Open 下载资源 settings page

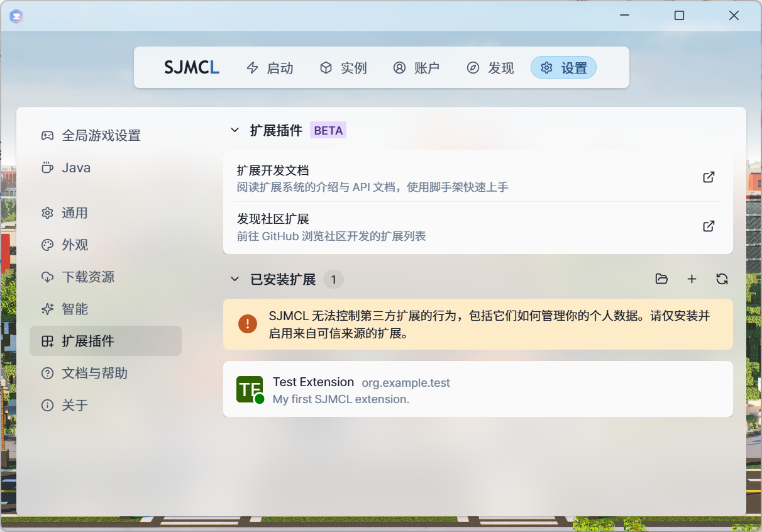coord(88,277)
